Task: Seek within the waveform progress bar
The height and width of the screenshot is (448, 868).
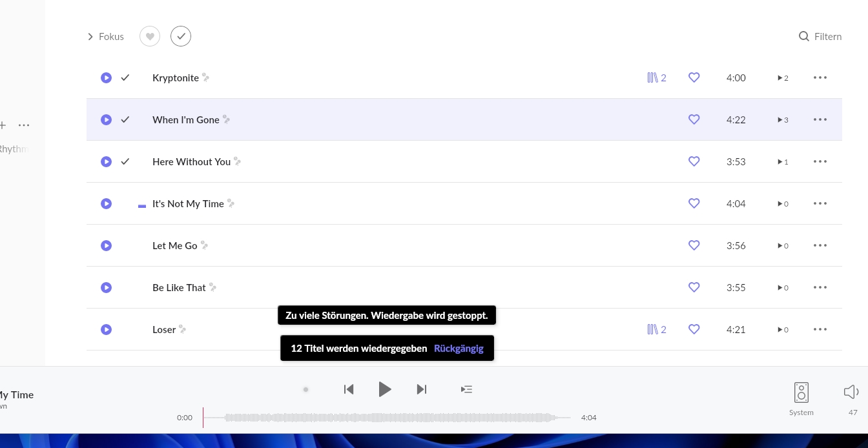Action: [387, 418]
